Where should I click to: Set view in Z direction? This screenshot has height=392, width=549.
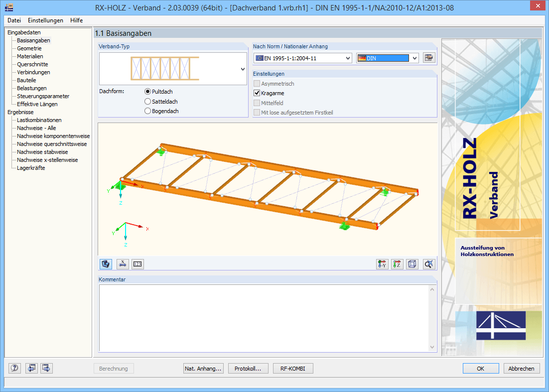pos(397,264)
